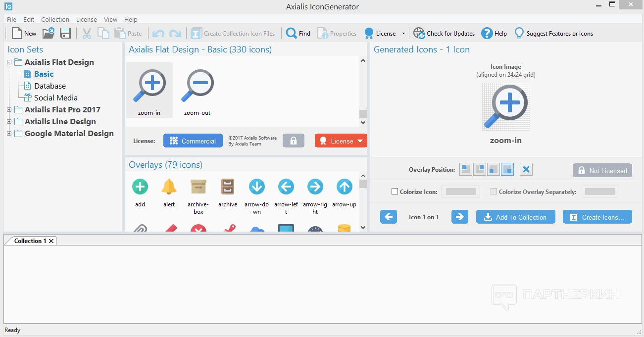Open the Collection menu
The image size is (644, 337).
pyautogui.click(x=55, y=19)
